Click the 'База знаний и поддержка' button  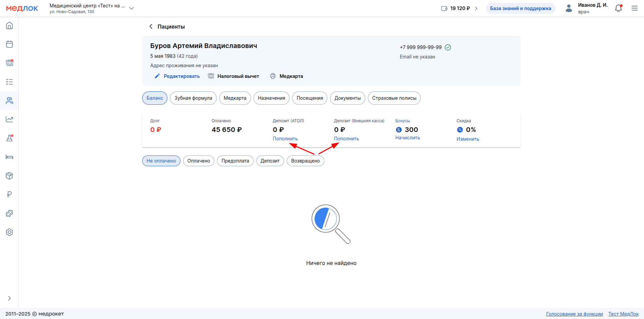pyautogui.click(x=520, y=8)
